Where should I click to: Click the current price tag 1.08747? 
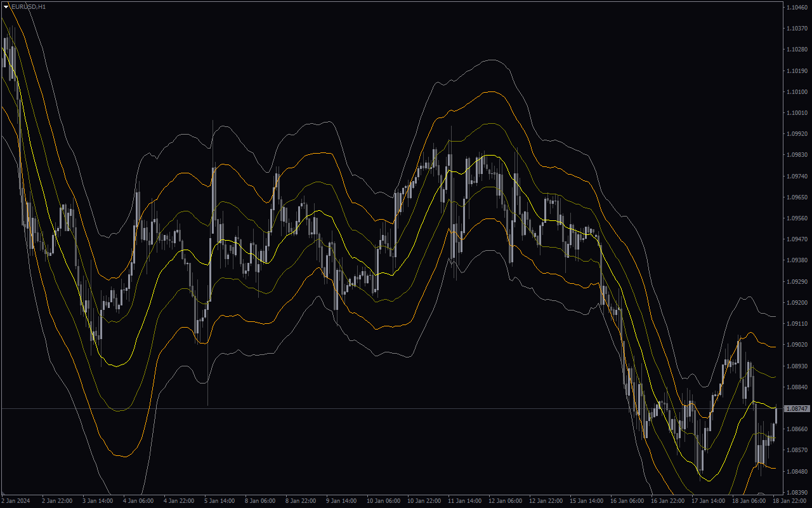[797, 409]
